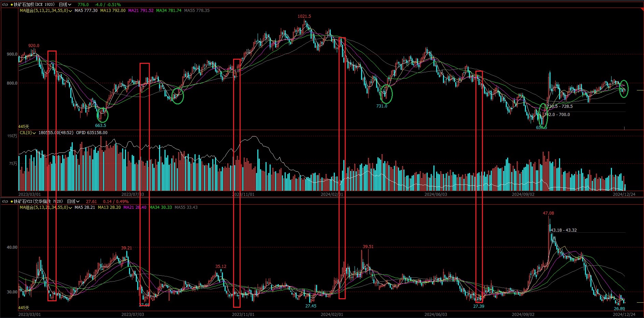Click 2024/02/01 on the VIX chart time axis
Screen dimensions: 644x318
pyautogui.click(x=332, y=315)
